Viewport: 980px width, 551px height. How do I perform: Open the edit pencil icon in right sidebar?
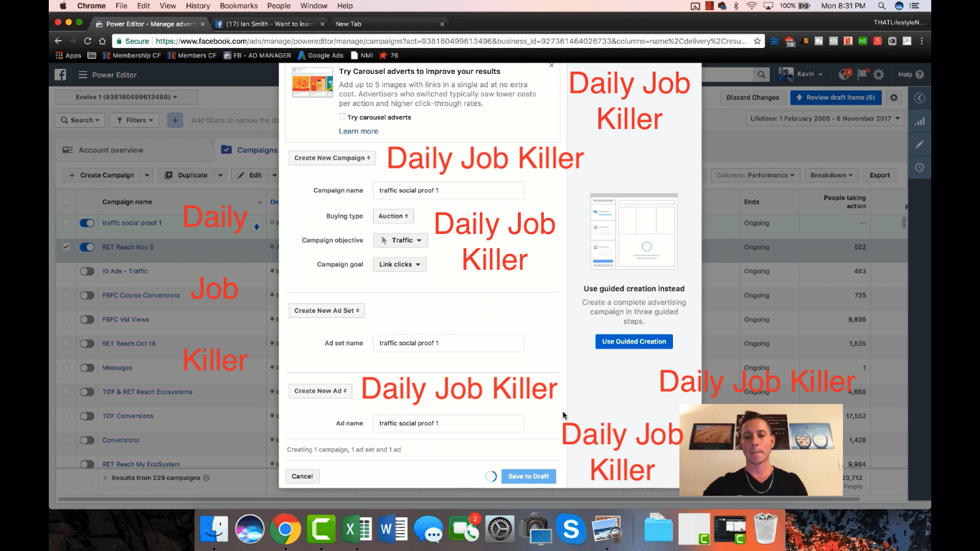920,144
